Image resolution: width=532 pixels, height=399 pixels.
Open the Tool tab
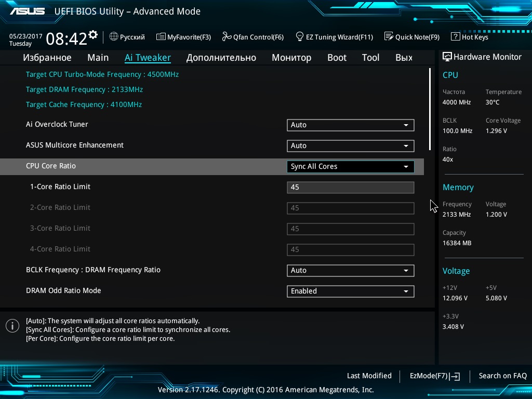[370, 58]
